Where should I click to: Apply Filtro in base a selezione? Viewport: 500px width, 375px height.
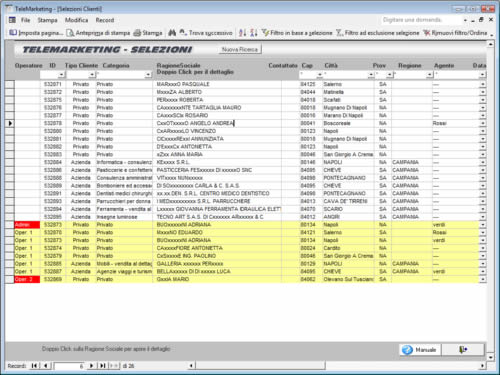tap(297, 33)
